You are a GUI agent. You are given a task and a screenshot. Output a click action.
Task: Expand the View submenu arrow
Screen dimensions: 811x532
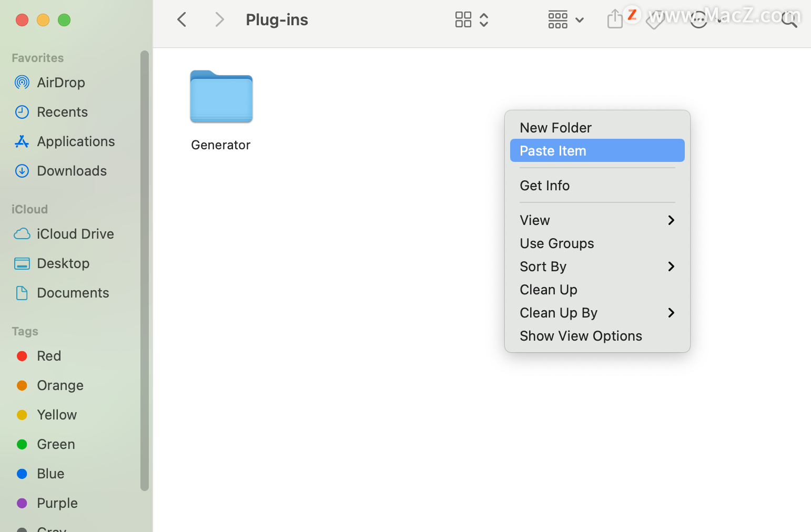[671, 220]
